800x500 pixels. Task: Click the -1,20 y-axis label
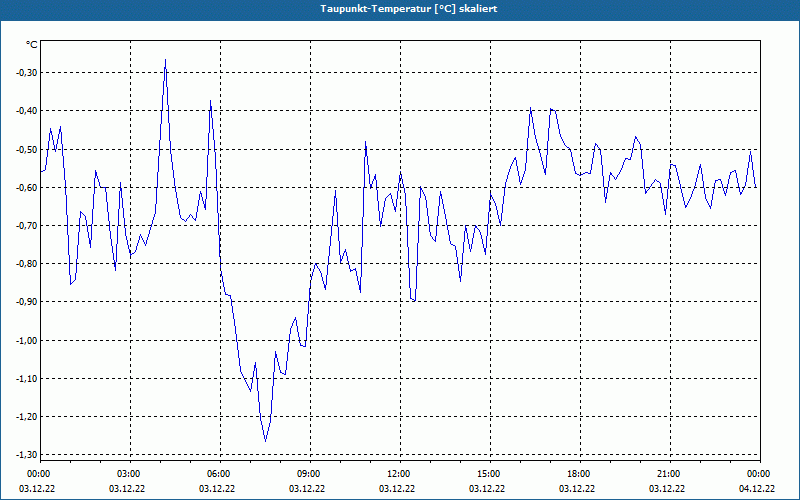click(27, 417)
